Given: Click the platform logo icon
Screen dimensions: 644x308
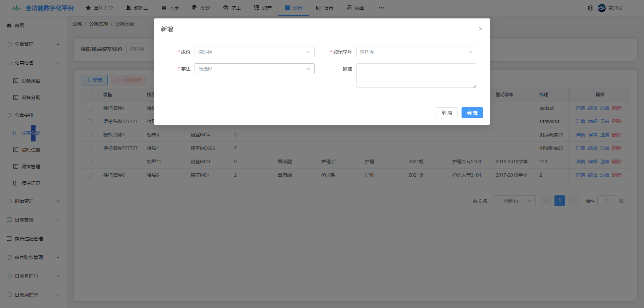Looking at the screenshot, I should coord(16,8).
